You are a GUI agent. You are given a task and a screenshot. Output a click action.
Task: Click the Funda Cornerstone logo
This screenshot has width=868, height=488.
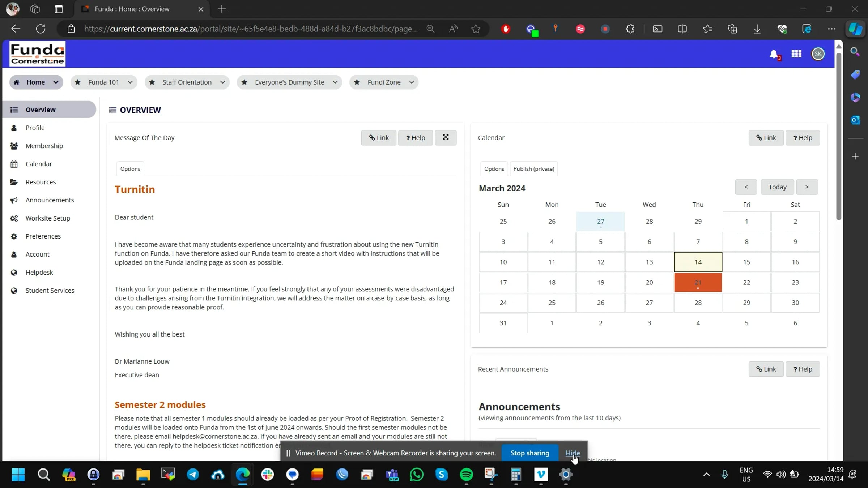pyautogui.click(x=37, y=53)
